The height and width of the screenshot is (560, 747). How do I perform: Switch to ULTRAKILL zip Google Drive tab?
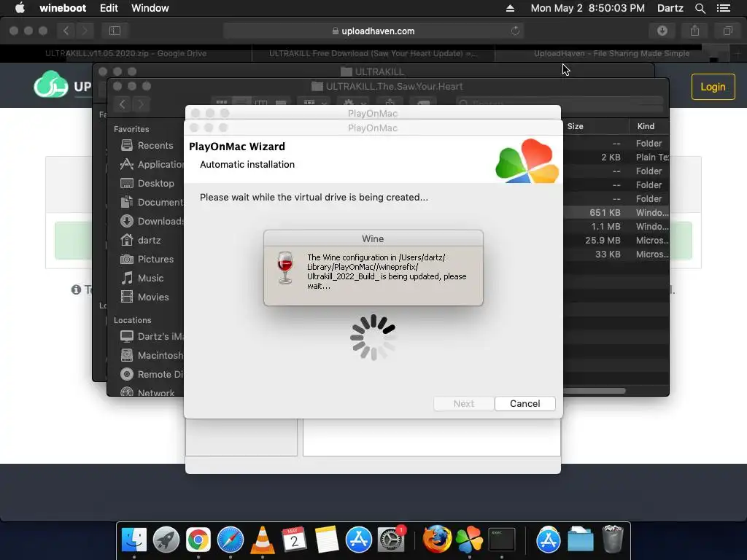point(125,53)
